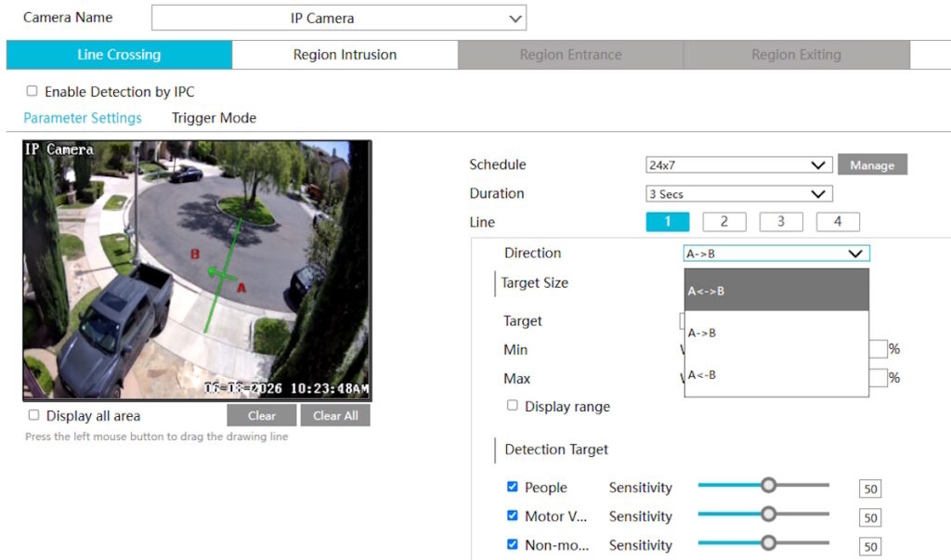Choose A->B option in the list
The image size is (951, 560).
tap(776, 332)
